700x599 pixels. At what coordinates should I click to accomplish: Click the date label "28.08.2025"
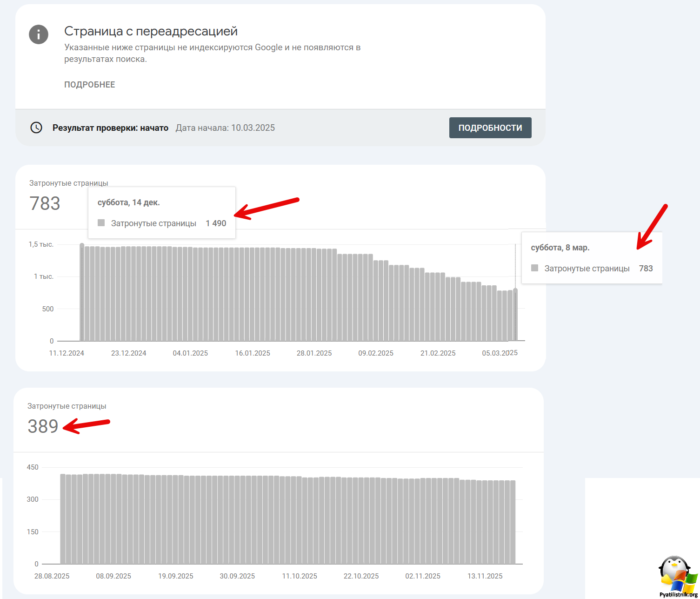pyautogui.click(x=52, y=576)
